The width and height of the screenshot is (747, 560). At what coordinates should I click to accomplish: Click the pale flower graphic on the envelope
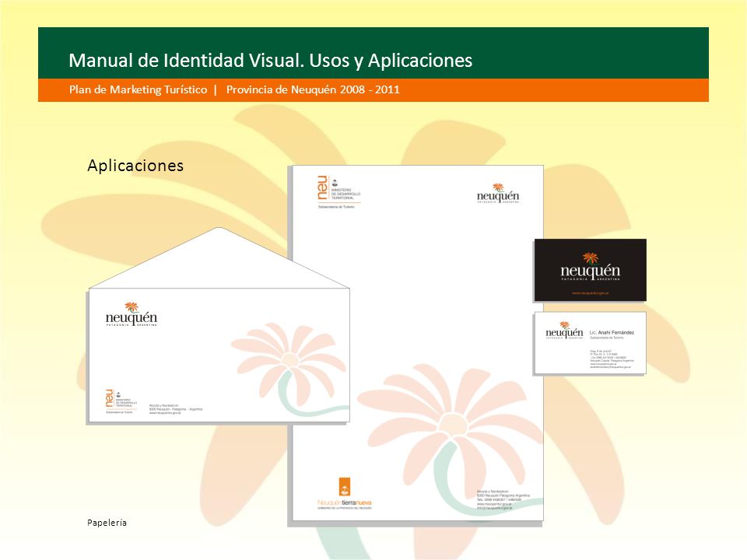pyautogui.click(x=290, y=368)
